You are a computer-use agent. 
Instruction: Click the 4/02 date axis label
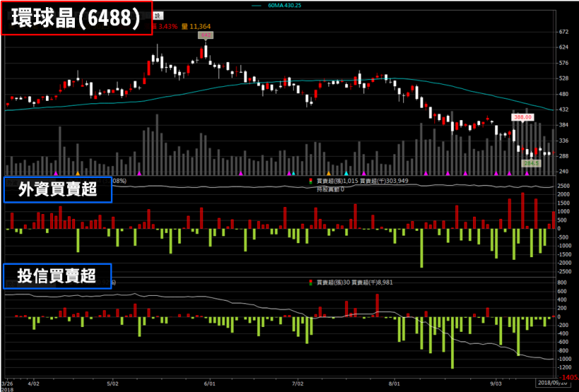tap(34, 383)
